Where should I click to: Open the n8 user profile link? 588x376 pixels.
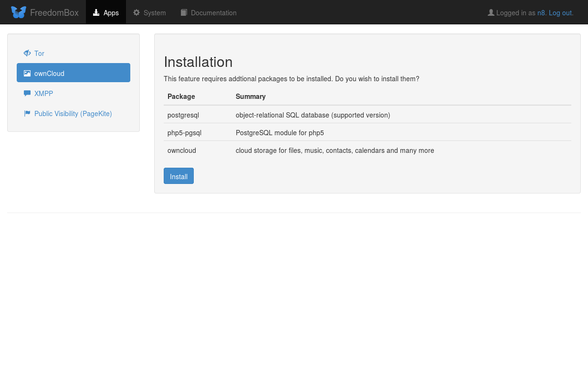(x=541, y=13)
